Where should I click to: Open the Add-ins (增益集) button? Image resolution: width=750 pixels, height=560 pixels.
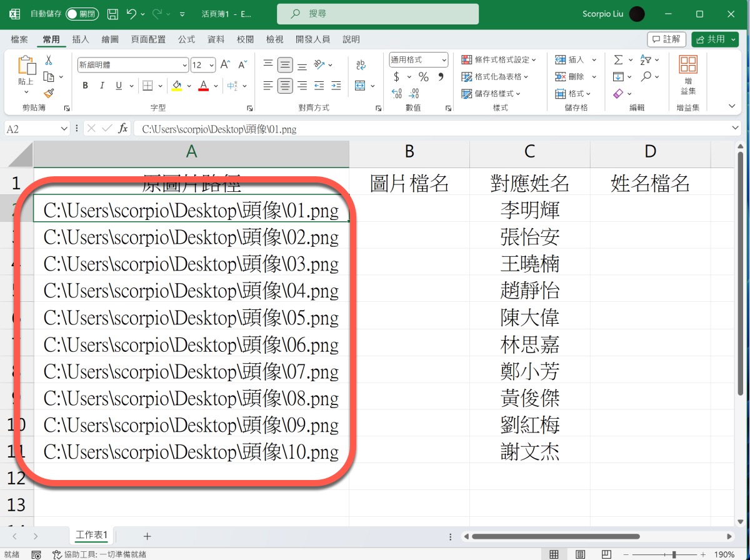pos(688,74)
